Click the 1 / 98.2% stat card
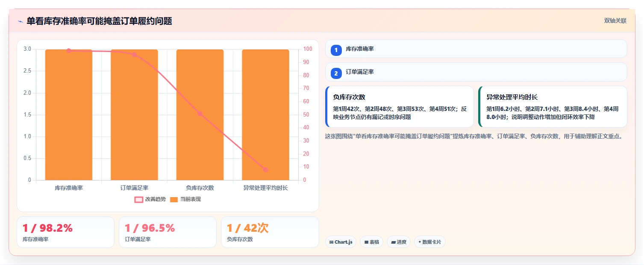Screen dimensions: 644x265 65,232
